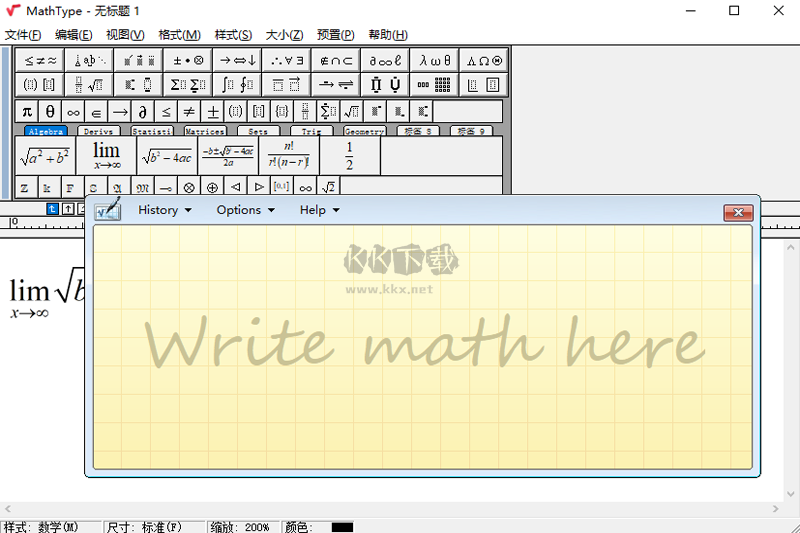The height and width of the screenshot is (533, 800).
Task: Select the center tab stop toggle on ruler
Action: click(68, 209)
